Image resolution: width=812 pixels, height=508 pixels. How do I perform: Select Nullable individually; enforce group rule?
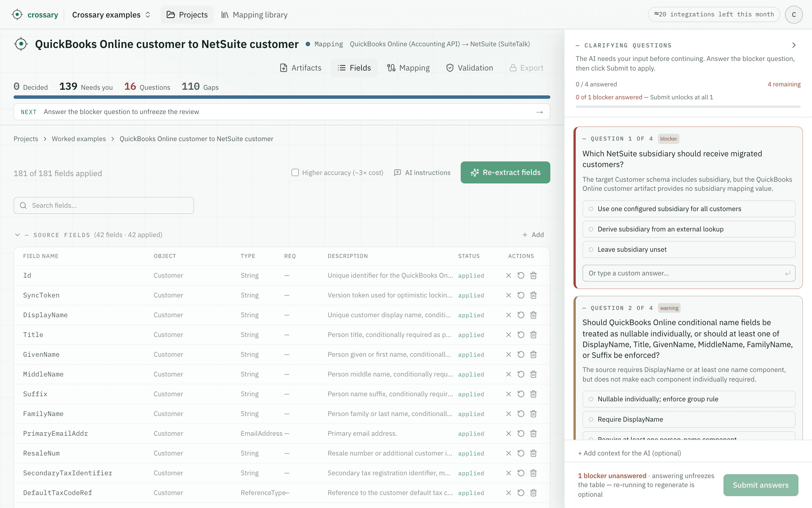(x=689, y=399)
